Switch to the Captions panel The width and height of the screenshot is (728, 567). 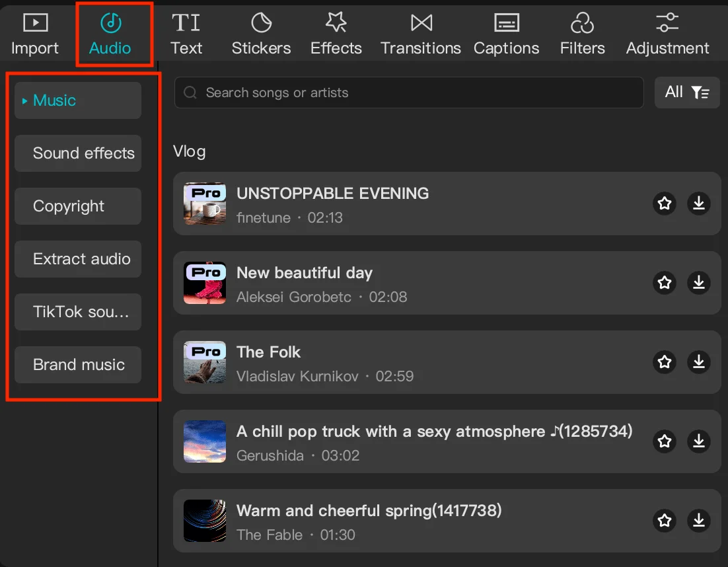pos(506,34)
